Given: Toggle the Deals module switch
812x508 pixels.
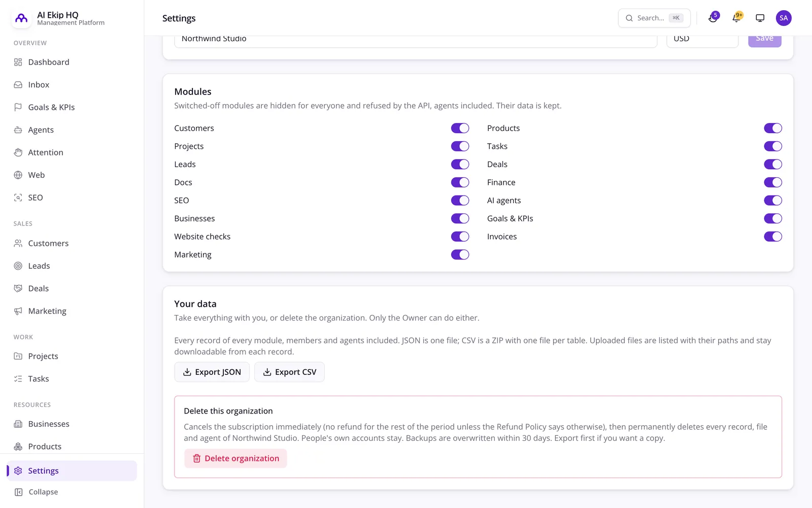Looking at the screenshot, I should [x=773, y=165].
